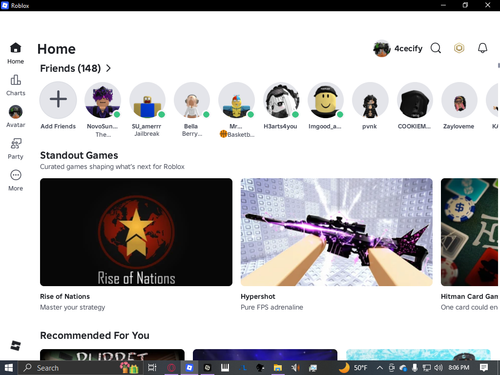Click the 8:06 PM taskbar clock

point(459,368)
